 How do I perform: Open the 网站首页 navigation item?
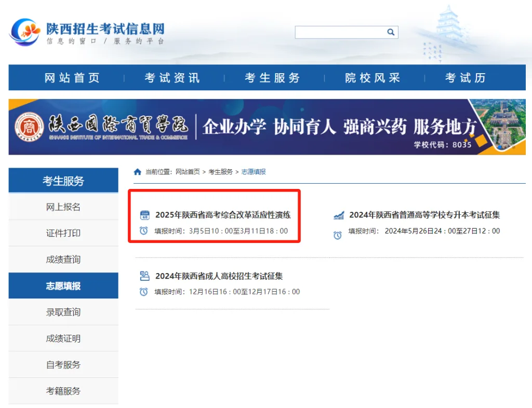pyautogui.click(x=72, y=78)
